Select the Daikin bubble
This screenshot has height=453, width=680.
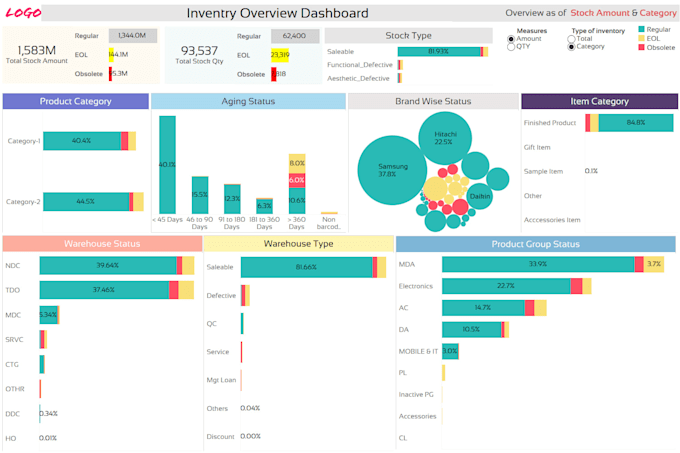pyautogui.click(x=479, y=196)
